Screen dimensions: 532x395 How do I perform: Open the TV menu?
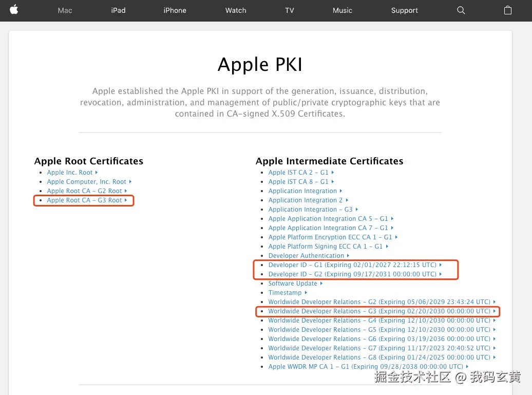(290, 10)
